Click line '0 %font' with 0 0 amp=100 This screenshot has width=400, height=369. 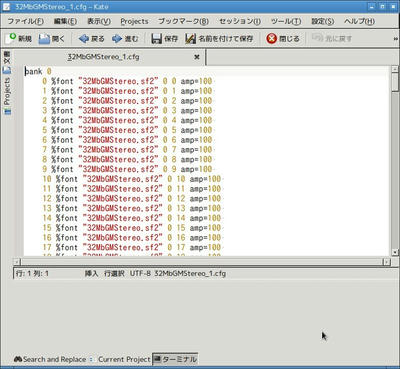[x=127, y=81]
